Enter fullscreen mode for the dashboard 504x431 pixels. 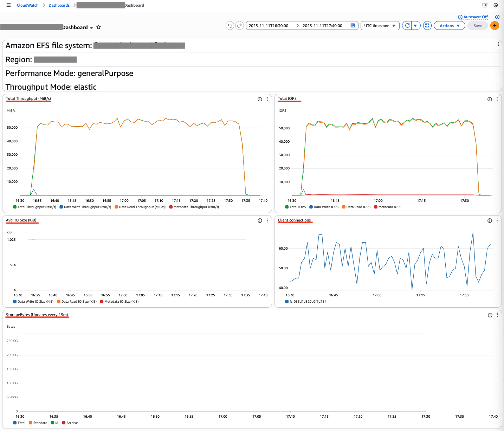coord(427,25)
